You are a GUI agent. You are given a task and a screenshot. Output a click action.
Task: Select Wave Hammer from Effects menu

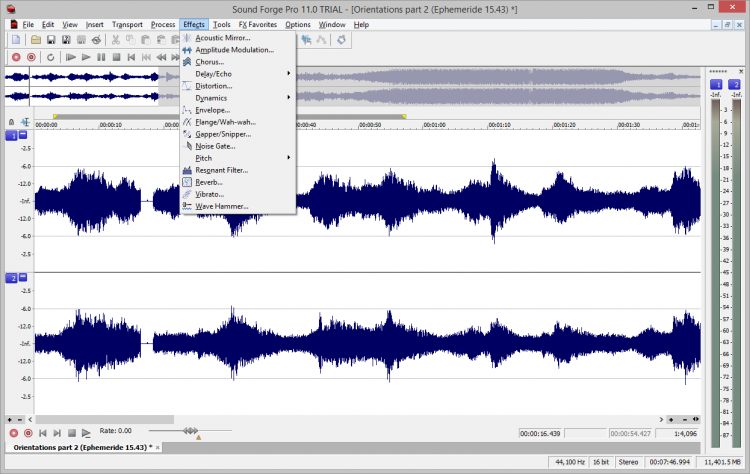tap(222, 206)
